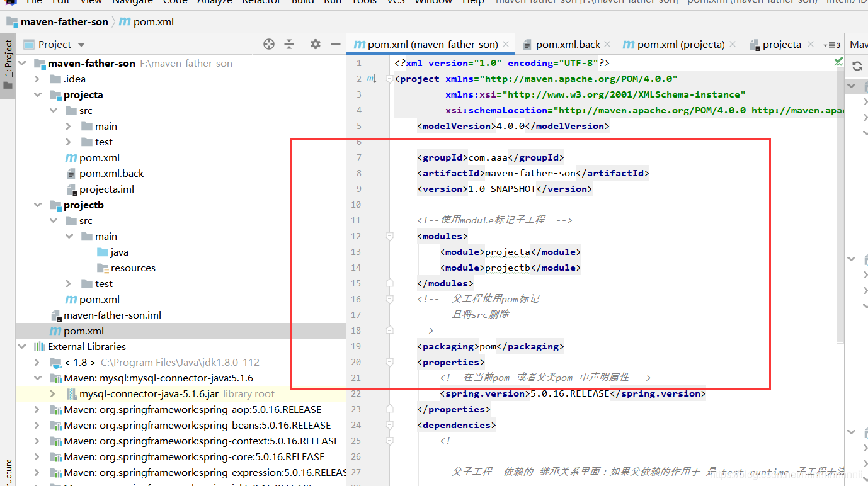Select the spring-core 5.0.16.RELEASE library
Viewport: 868px width, 486px height.
(187, 457)
